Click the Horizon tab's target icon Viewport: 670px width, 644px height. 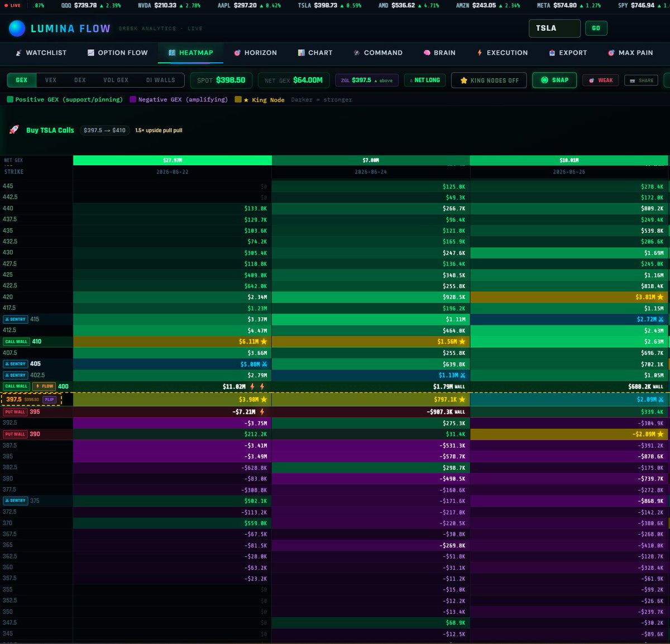tap(237, 52)
